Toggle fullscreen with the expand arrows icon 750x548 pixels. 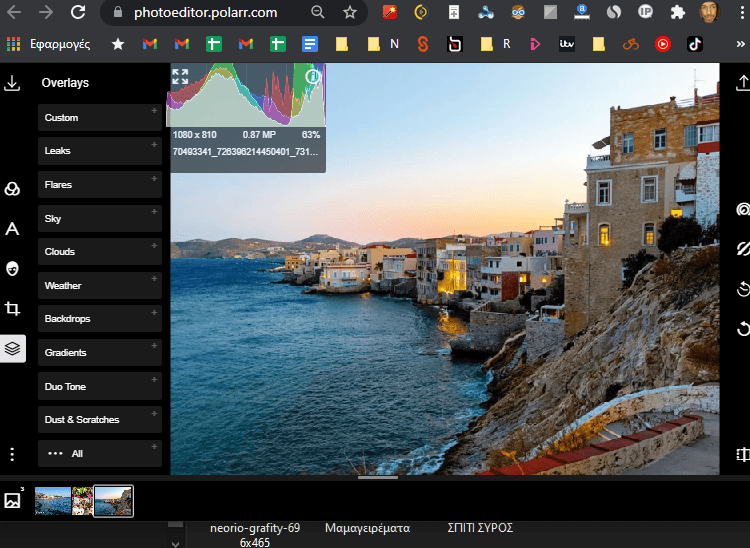pos(180,76)
